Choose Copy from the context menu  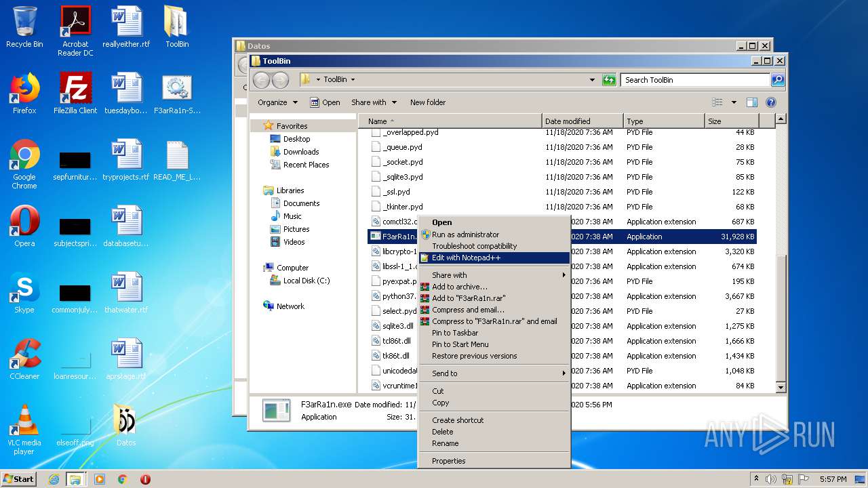point(494,403)
